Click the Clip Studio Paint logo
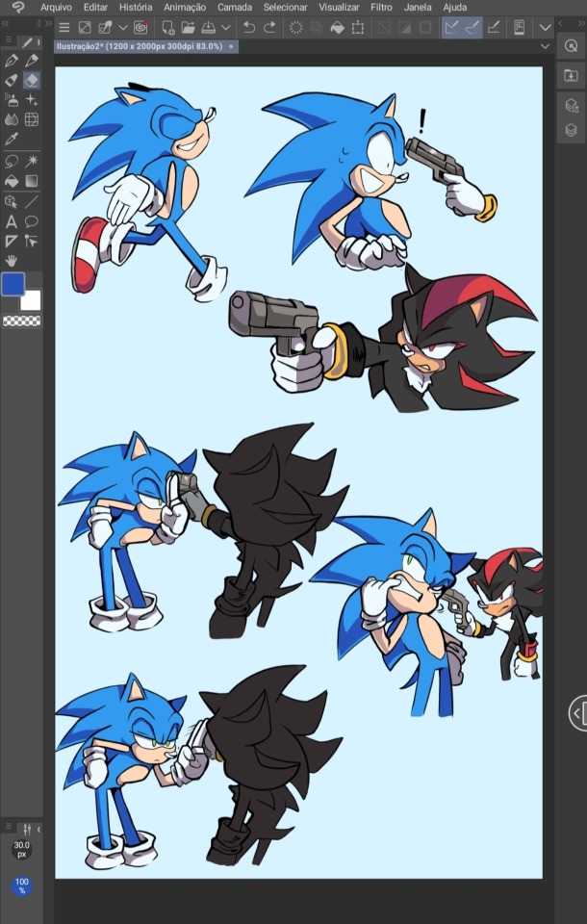 tap(18, 7)
